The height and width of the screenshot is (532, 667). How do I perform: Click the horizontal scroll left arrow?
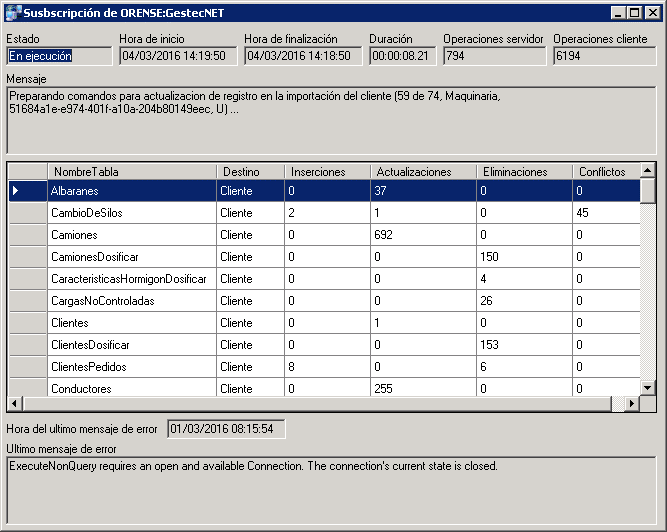coord(15,403)
